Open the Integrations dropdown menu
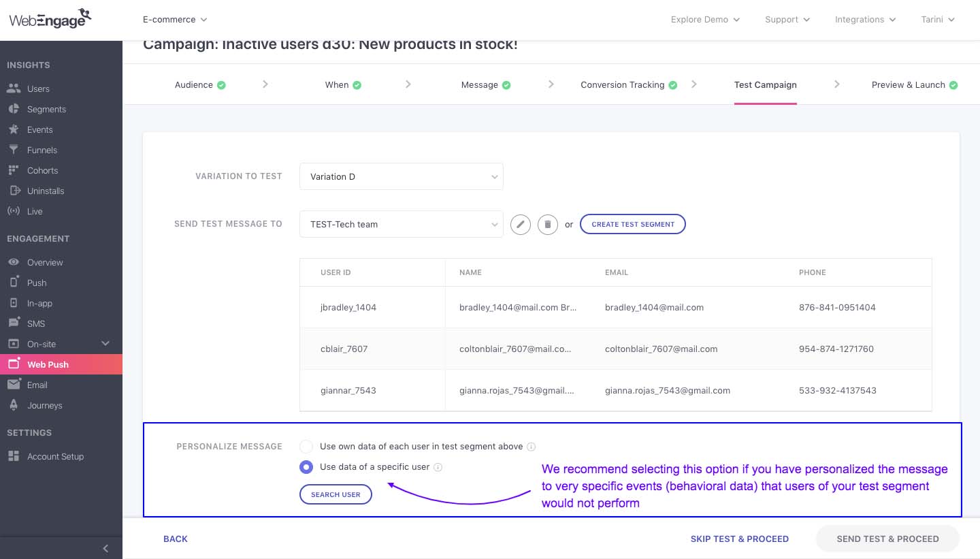Screen dimensions: 980x559 (x=865, y=19)
